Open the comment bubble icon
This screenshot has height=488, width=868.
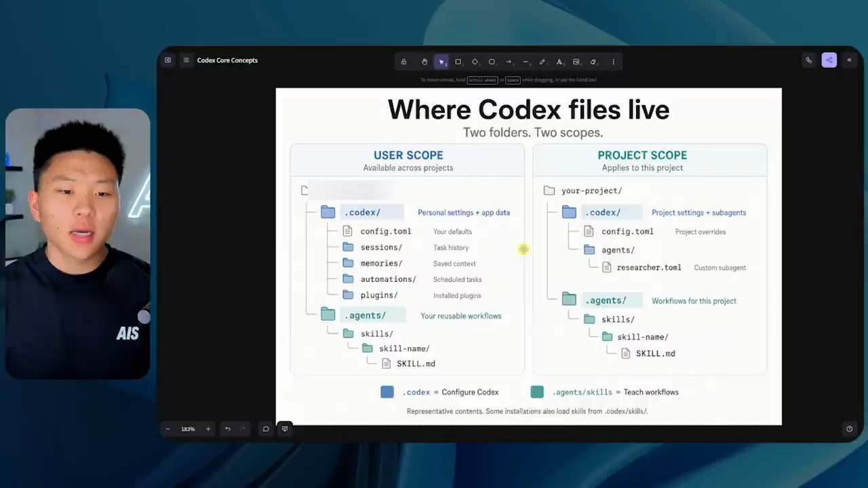pos(266,429)
